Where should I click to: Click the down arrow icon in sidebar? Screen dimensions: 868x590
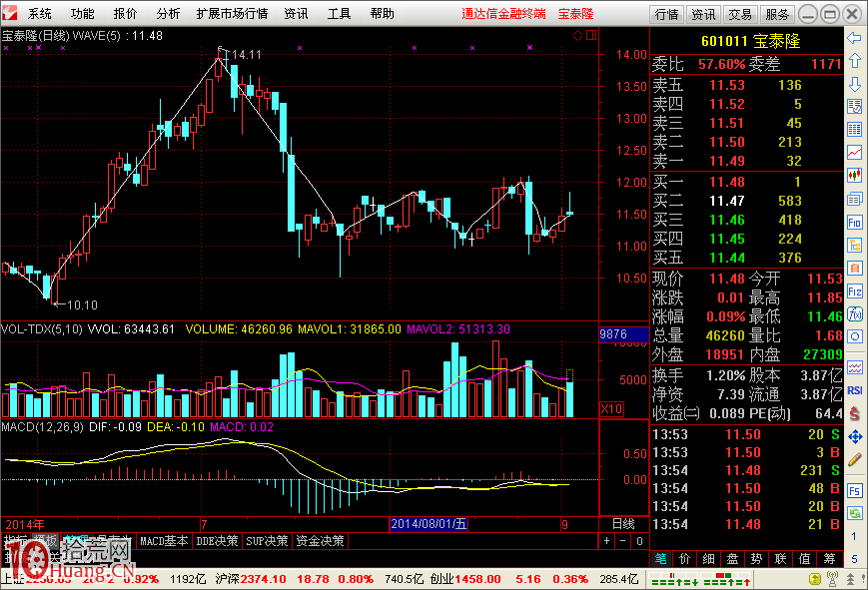pyautogui.click(x=855, y=84)
